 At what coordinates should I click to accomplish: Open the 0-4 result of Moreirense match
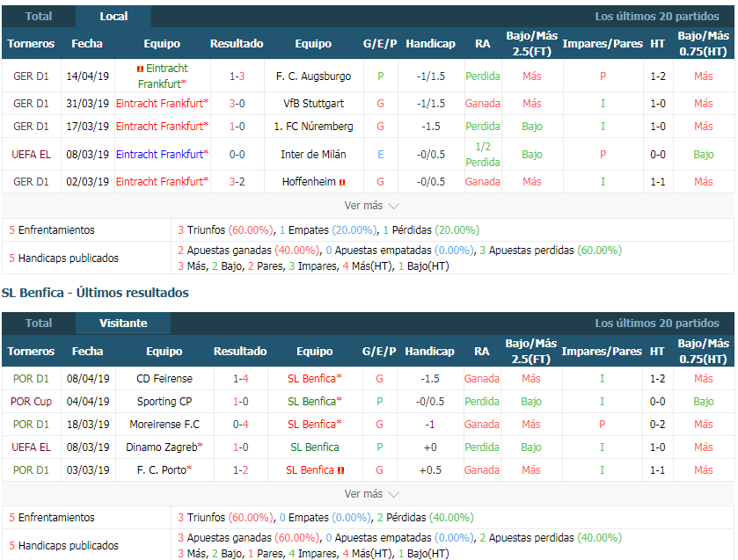(240, 425)
